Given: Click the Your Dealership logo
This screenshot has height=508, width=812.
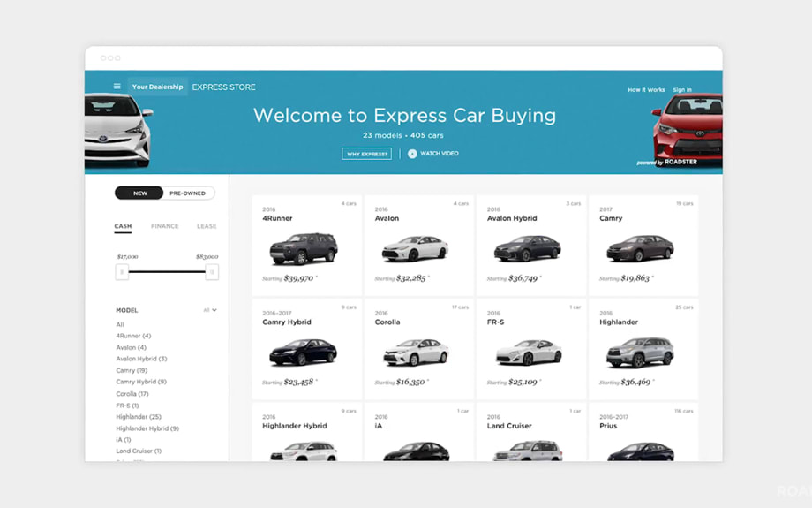Looking at the screenshot, I should [157, 87].
